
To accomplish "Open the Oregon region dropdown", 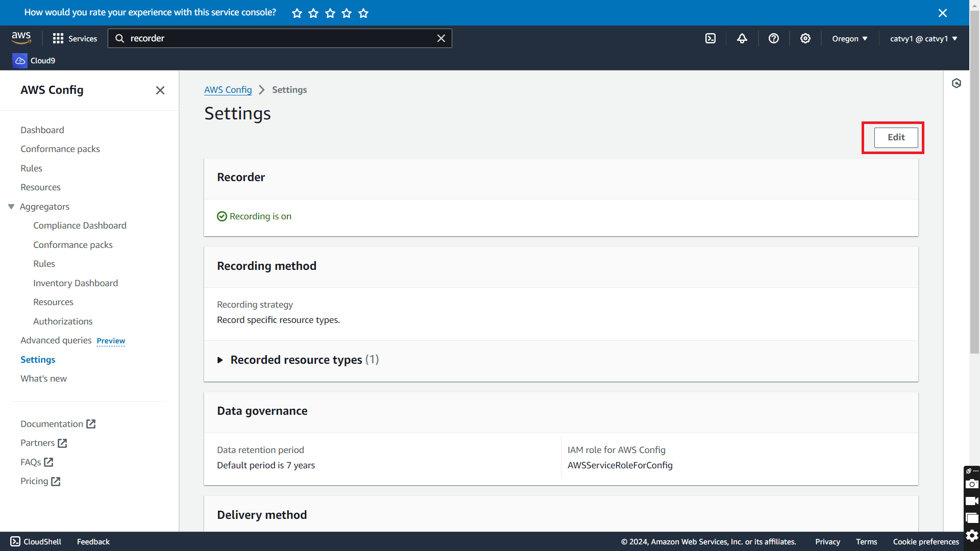I will pyautogui.click(x=850, y=38).
